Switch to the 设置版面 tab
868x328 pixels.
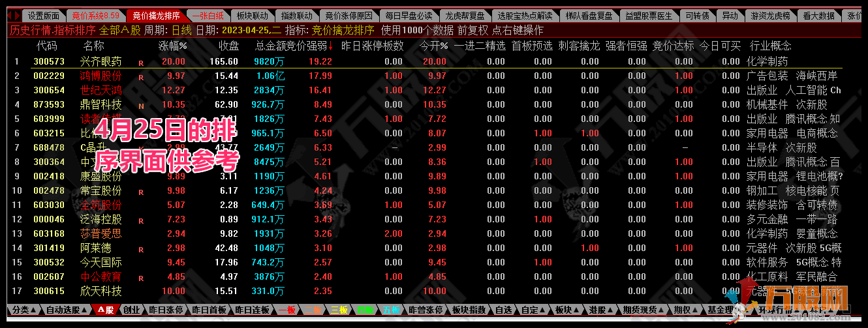click(43, 15)
